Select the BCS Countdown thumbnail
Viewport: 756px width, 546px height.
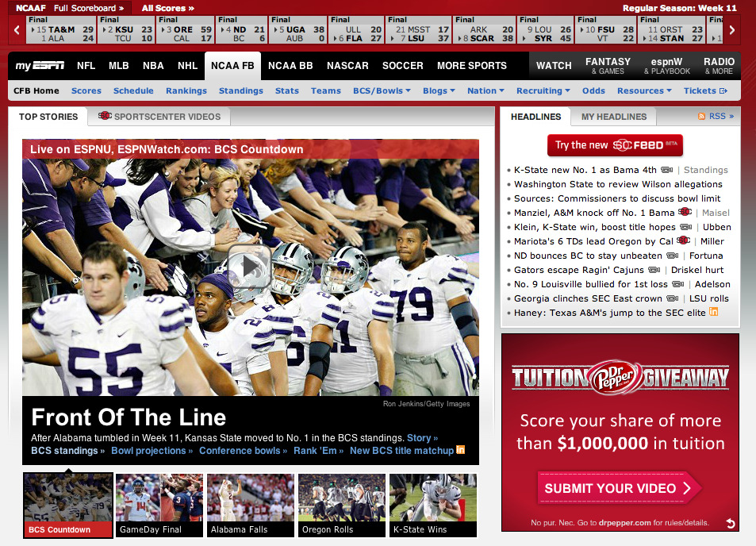(x=68, y=505)
